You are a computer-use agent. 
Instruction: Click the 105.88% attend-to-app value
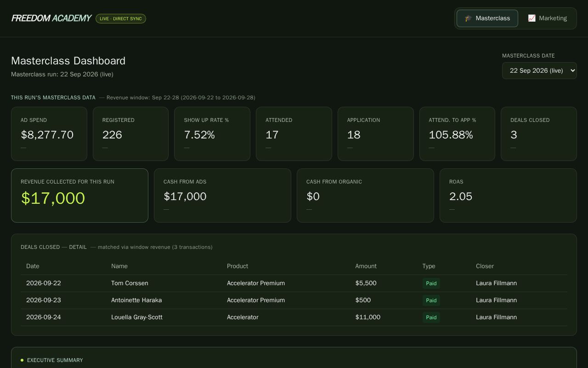451,135
